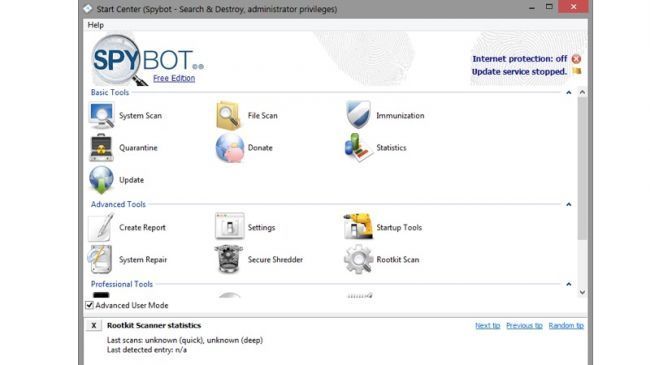
Task: Click the Rootkit Scan label
Action: (398, 260)
